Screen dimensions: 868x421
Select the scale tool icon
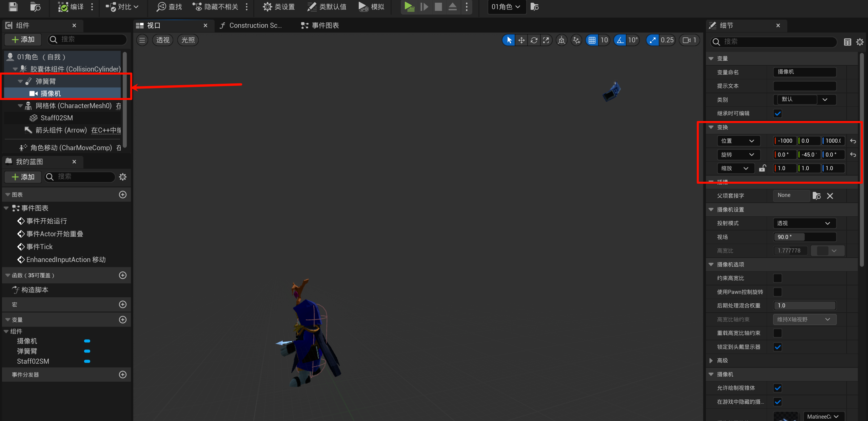[x=546, y=40]
